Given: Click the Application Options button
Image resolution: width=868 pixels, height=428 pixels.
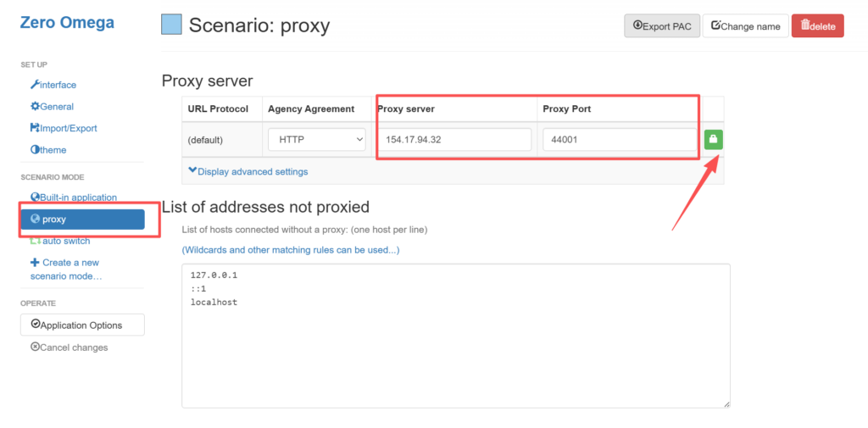Looking at the screenshot, I should click(x=82, y=325).
